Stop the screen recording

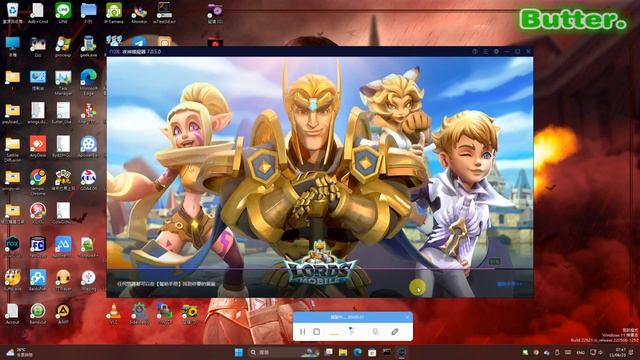point(317,332)
